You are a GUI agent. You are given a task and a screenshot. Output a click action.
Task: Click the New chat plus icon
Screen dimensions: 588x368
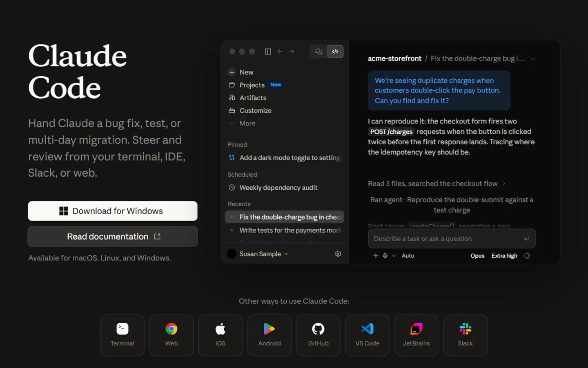232,72
